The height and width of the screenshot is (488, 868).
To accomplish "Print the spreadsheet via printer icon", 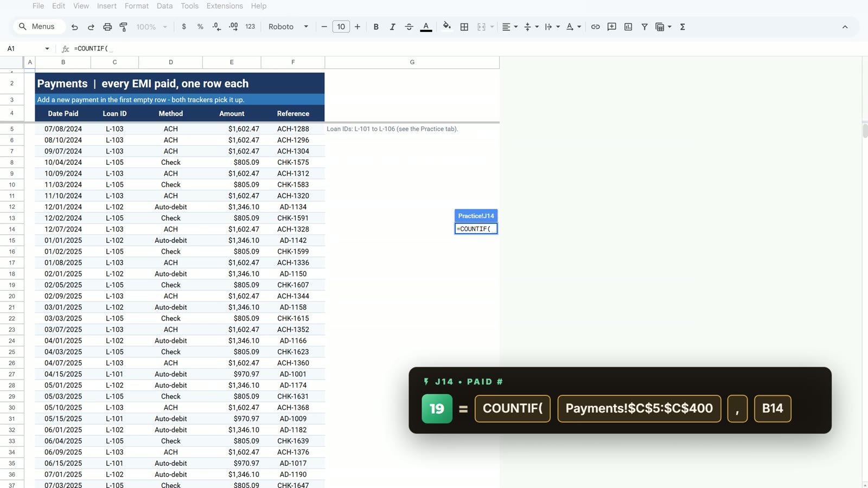I will 107,27.
